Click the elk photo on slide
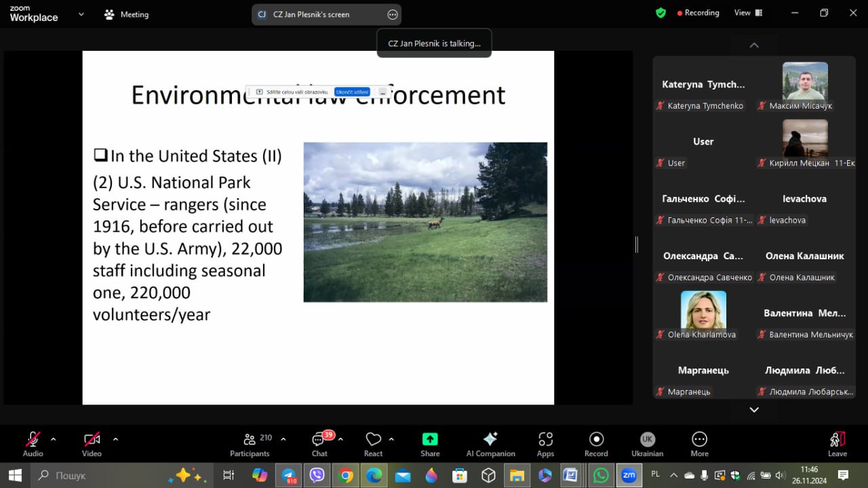 pyautogui.click(x=425, y=222)
